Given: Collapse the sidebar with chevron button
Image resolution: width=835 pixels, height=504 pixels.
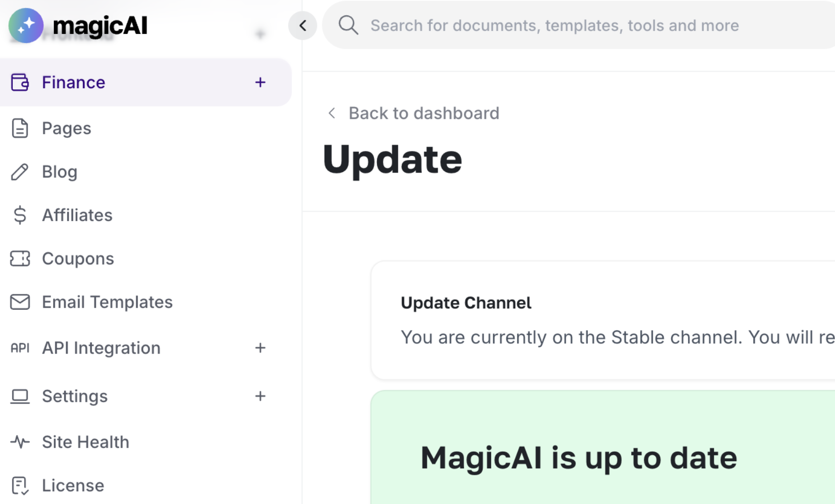Looking at the screenshot, I should pyautogui.click(x=303, y=26).
